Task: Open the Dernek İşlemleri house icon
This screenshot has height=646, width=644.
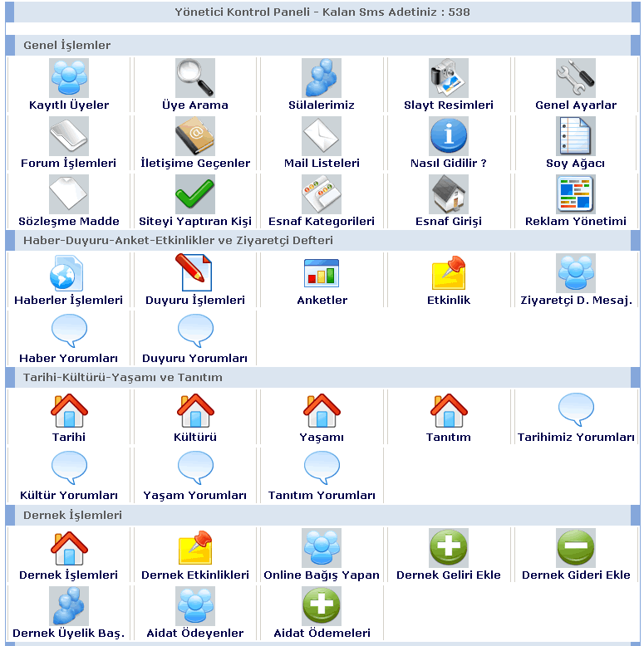Action: pos(69,548)
